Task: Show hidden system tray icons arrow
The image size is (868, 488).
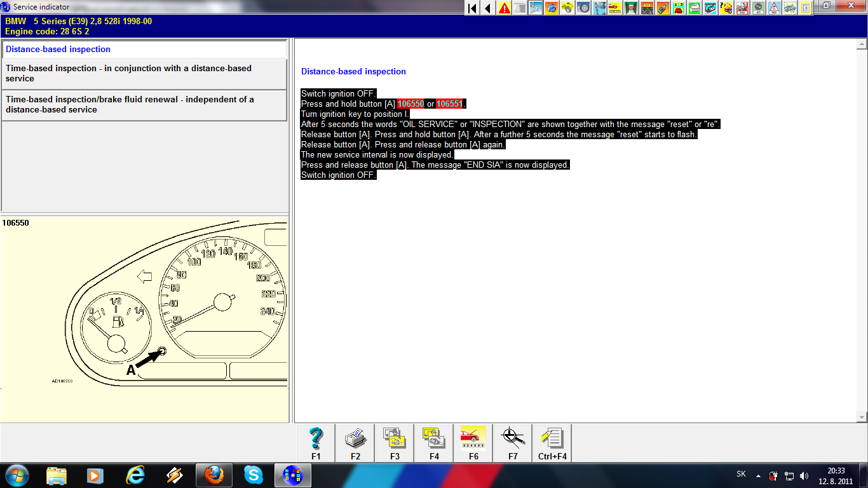Action: pyautogui.click(x=758, y=475)
